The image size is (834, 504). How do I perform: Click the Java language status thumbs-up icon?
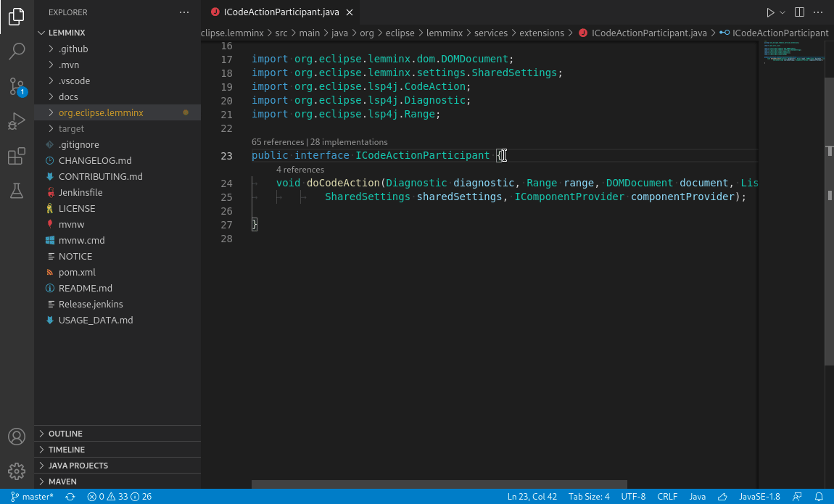coord(722,497)
